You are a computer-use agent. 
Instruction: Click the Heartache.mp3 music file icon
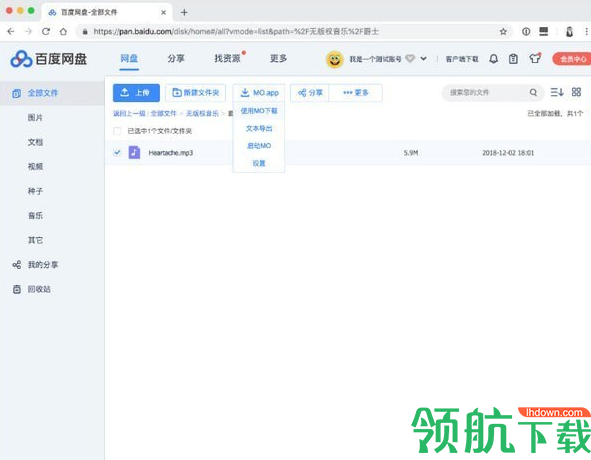tap(134, 152)
